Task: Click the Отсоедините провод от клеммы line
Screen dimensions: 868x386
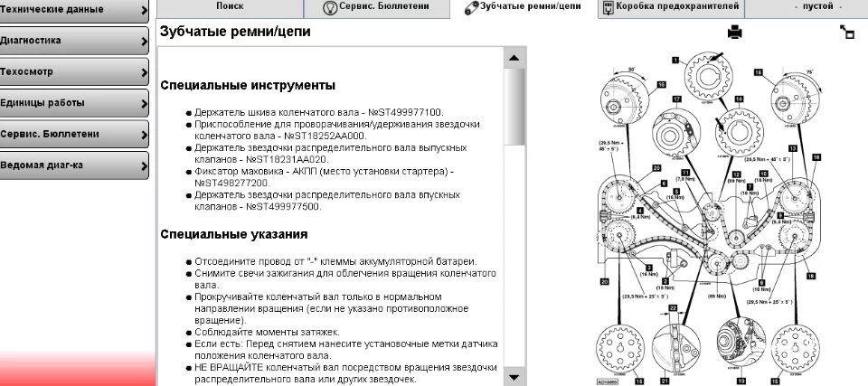Action: click(335, 261)
